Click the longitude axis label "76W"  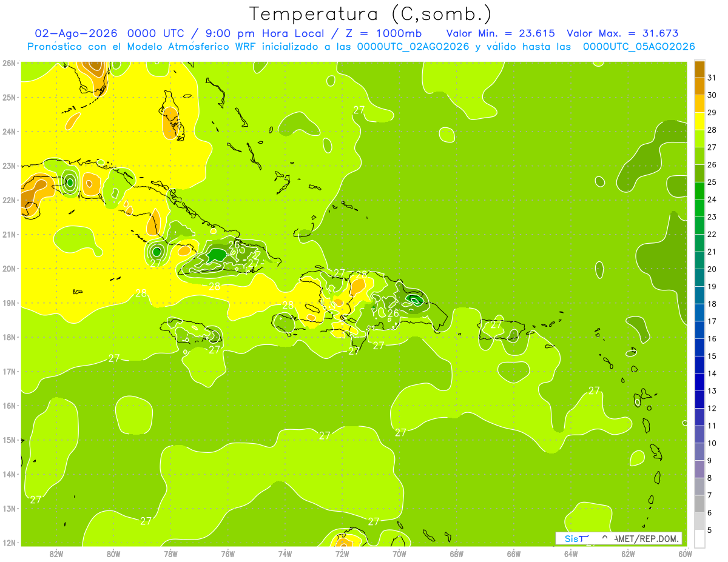(x=228, y=554)
